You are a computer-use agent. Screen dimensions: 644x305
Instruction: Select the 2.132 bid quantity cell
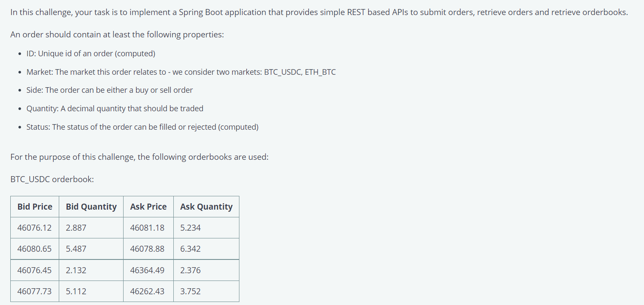coord(91,270)
